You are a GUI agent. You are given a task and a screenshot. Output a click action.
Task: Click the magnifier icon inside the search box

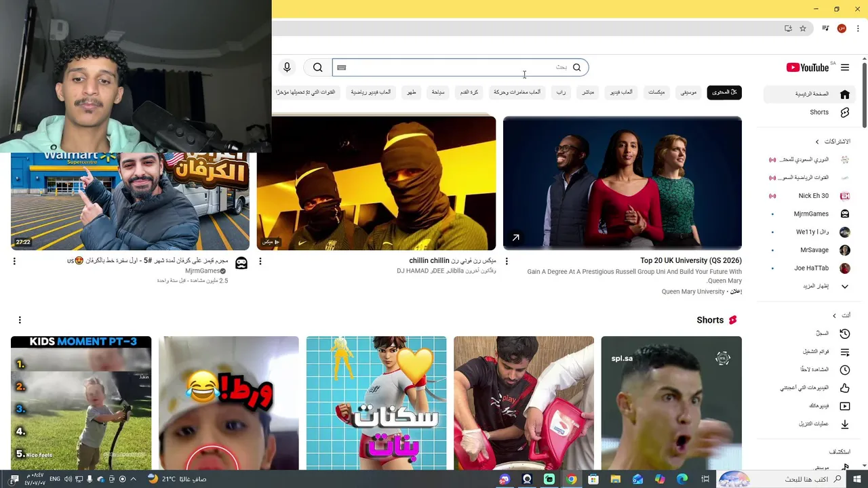coord(576,67)
